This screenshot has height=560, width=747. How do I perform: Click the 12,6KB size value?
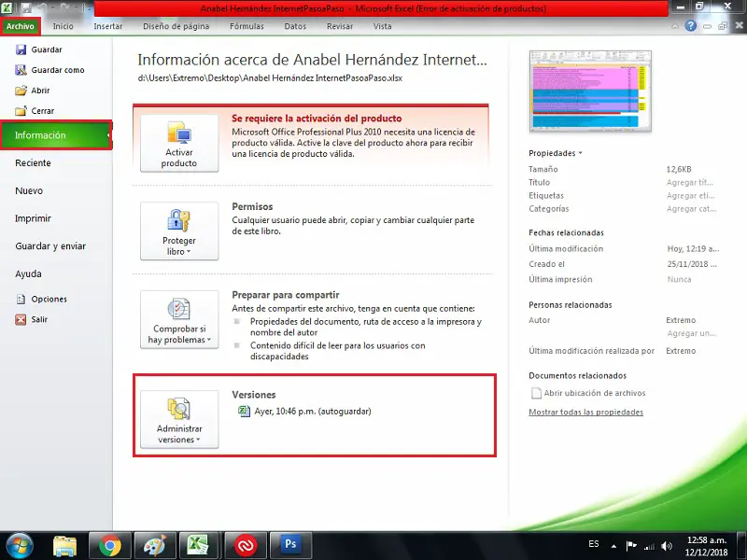pyautogui.click(x=679, y=169)
